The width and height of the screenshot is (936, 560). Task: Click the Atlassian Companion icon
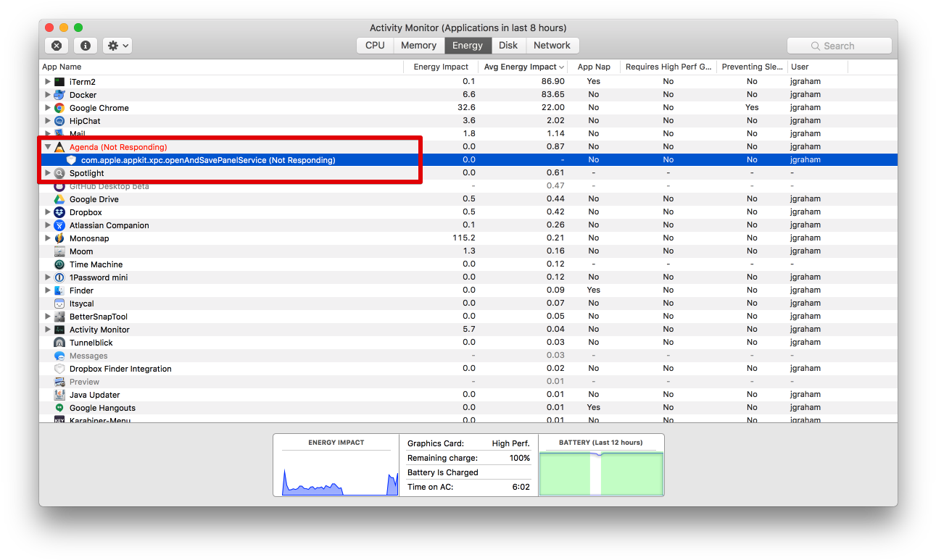click(59, 225)
